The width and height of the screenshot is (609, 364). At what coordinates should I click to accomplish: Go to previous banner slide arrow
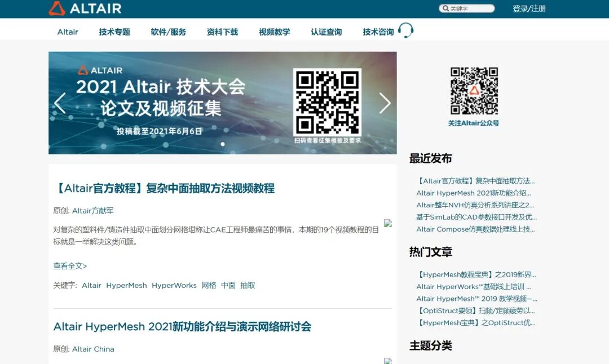tap(59, 103)
